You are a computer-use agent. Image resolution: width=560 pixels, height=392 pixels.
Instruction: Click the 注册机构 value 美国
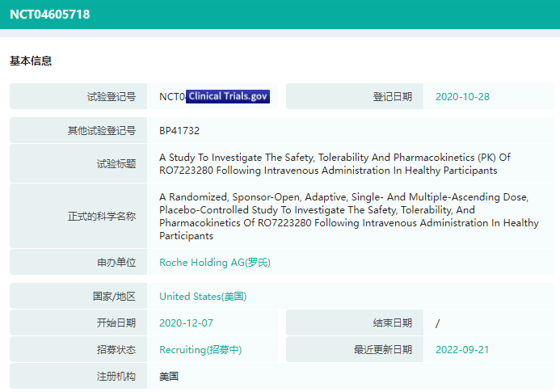(169, 377)
